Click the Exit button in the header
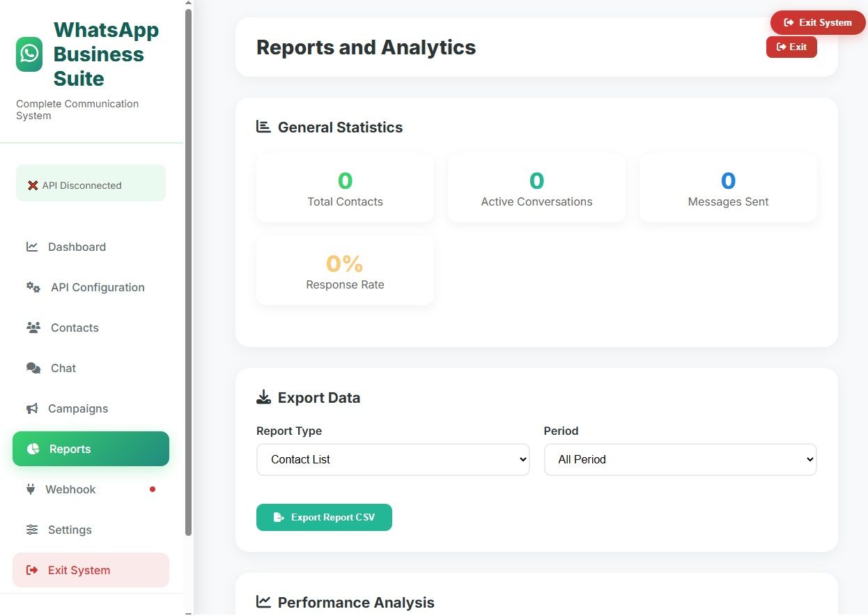The image size is (868, 616). click(x=791, y=47)
